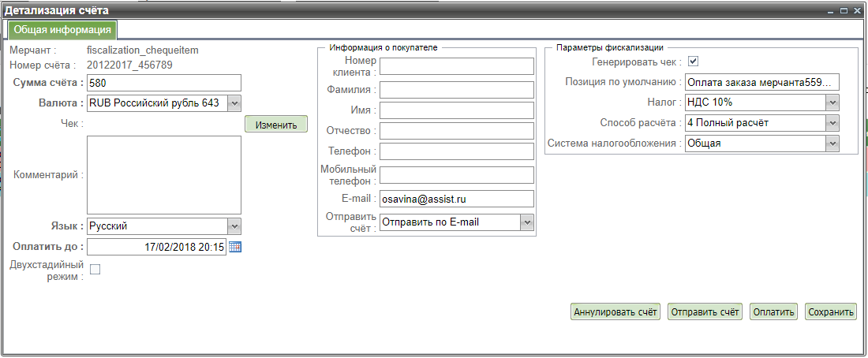Screen dimensions: 868x358
Task: Maximize the Детализация счёта dialog
Action: pyautogui.click(x=844, y=11)
